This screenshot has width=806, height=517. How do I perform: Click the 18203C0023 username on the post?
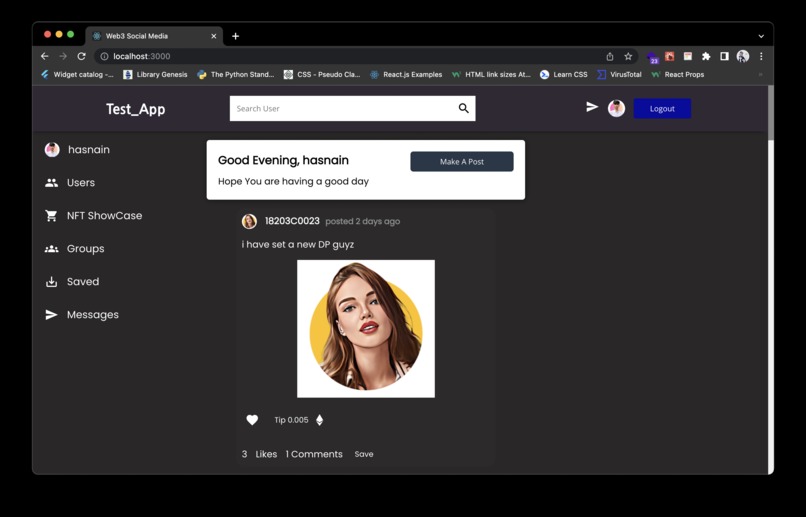pyautogui.click(x=292, y=221)
